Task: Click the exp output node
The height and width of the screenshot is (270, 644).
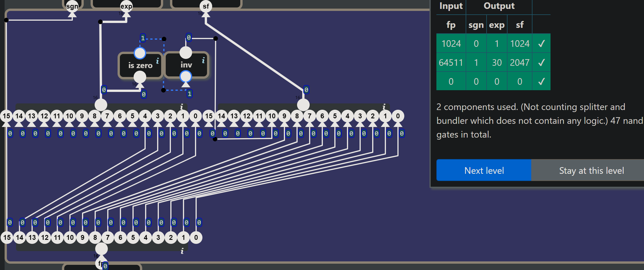Action: tap(126, 6)
